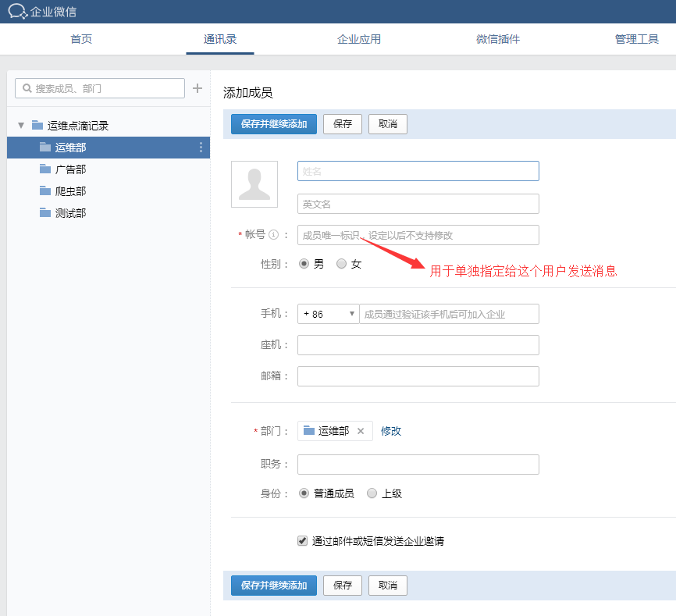Remove 运维部 tag via its × icon
The height and width of the screenshot is (616, 676).
(361, 430)
